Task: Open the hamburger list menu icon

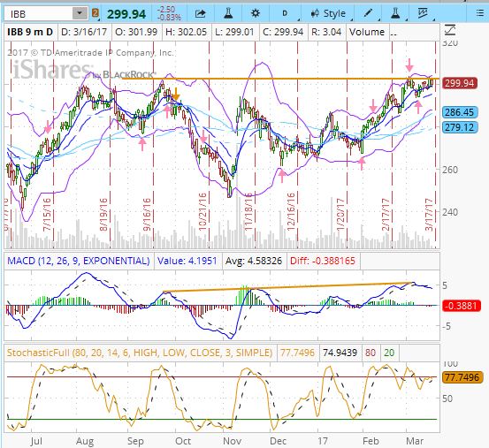Action: (x=480, y=13)
